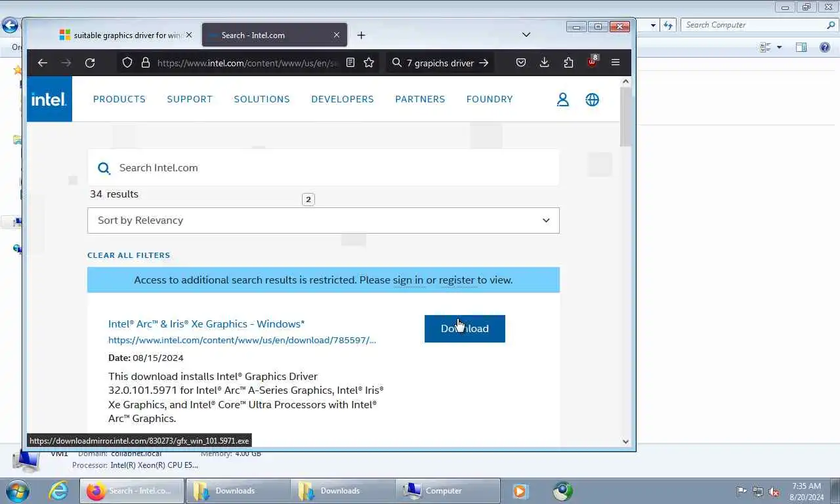Open the SUPPORT menu

(x=190, y=99)
